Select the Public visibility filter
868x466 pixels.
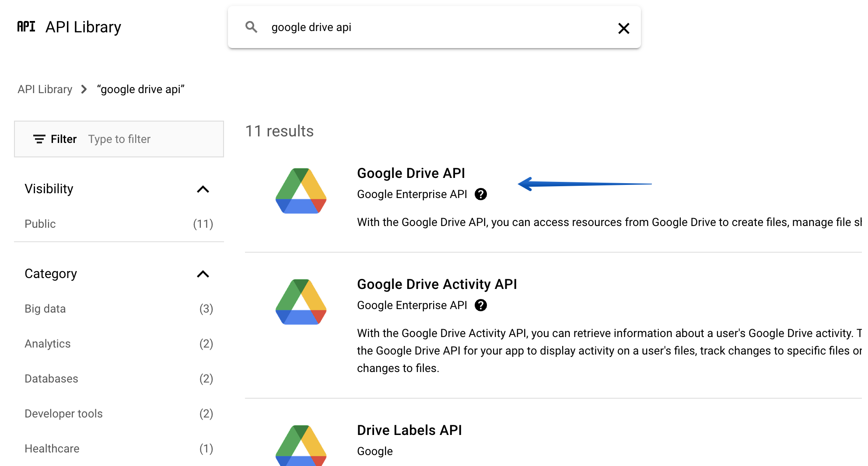[x=40, y=224]
